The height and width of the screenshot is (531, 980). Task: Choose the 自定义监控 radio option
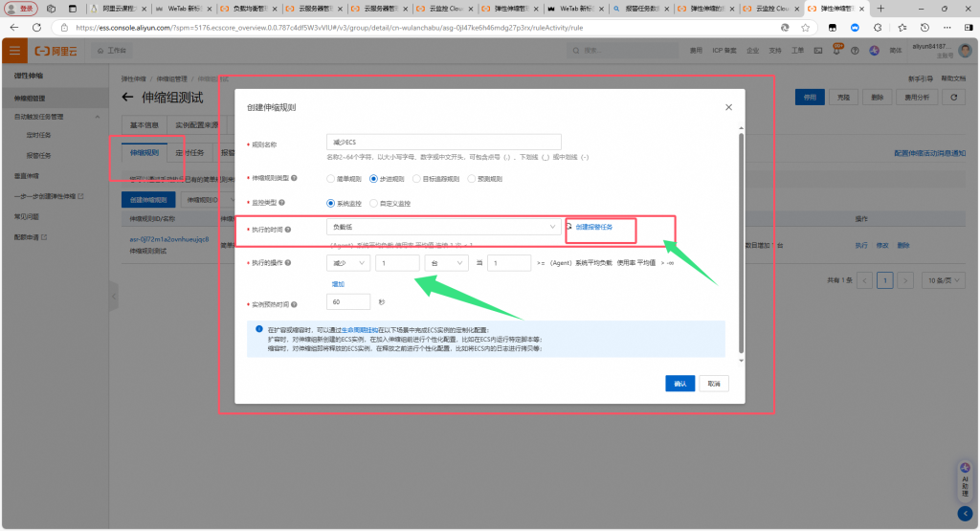[x=372, y=203]
